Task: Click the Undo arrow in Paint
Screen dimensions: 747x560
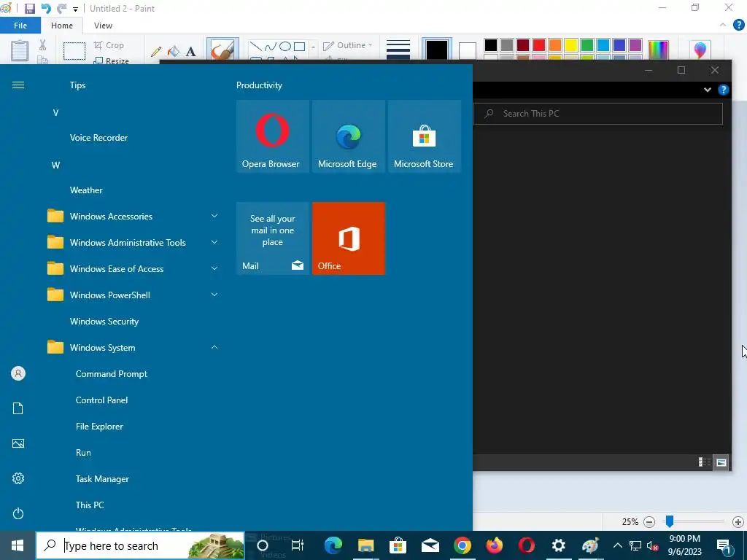Action: coord(46,9)
